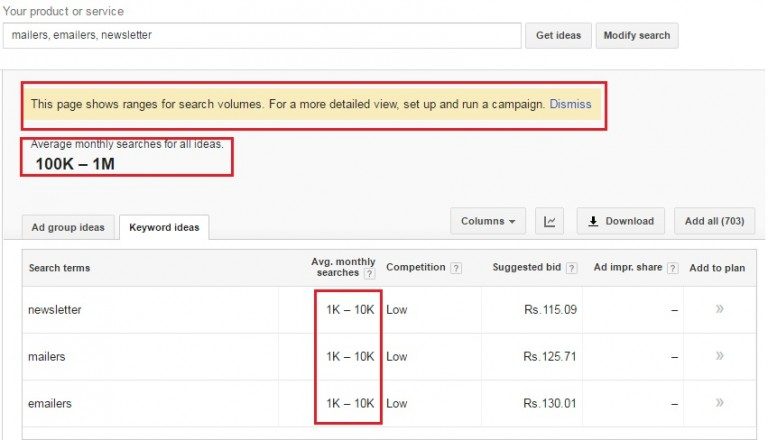The image size is (768, 440).
Task: Click the chart view icon button
Action: point(550,221)
